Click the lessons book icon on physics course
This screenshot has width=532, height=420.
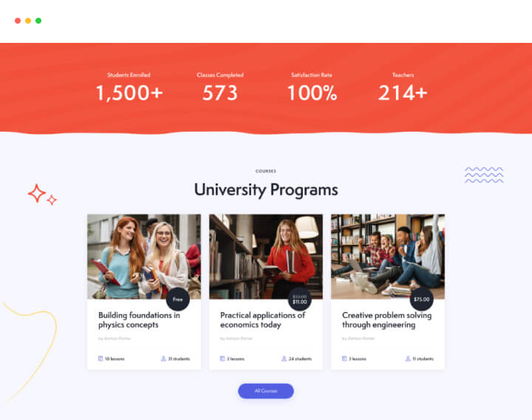click(x=100, y=359)
